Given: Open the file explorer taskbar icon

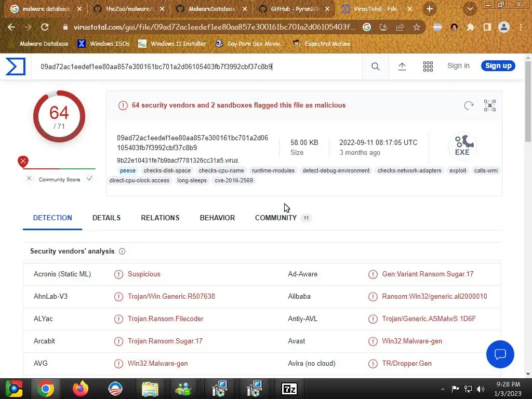Looking at the screenshot, I should [150, 389].
